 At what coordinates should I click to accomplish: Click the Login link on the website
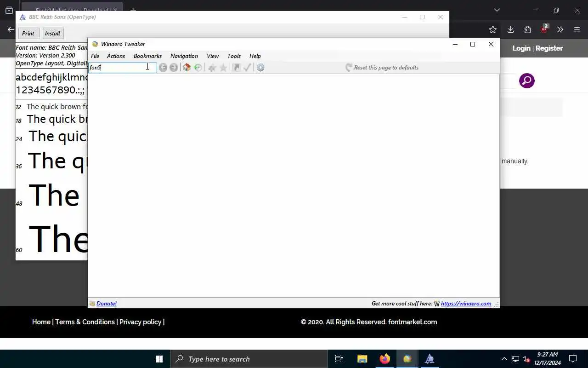tap(521, 48)
